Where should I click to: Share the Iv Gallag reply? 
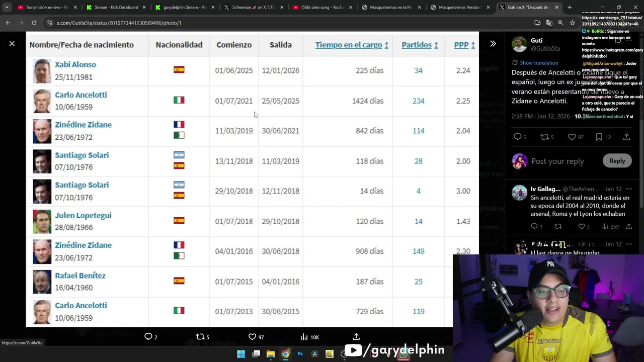point(629,227)
